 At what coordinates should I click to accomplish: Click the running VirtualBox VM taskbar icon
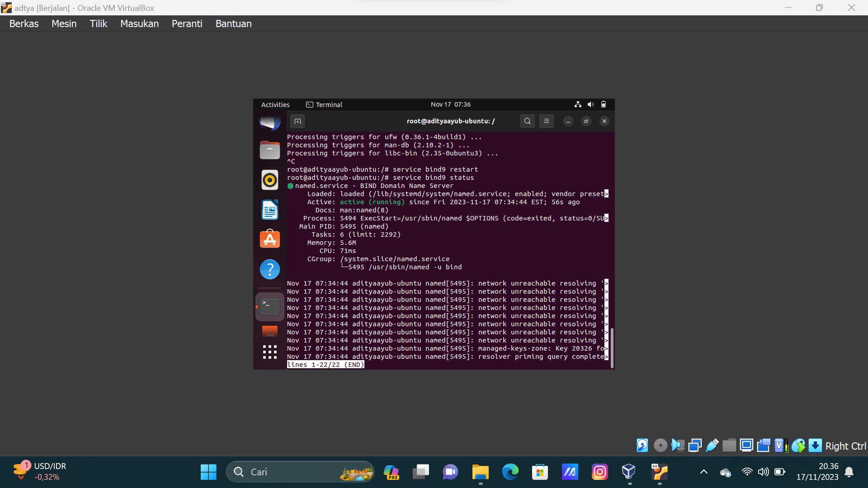pos(660,472)
